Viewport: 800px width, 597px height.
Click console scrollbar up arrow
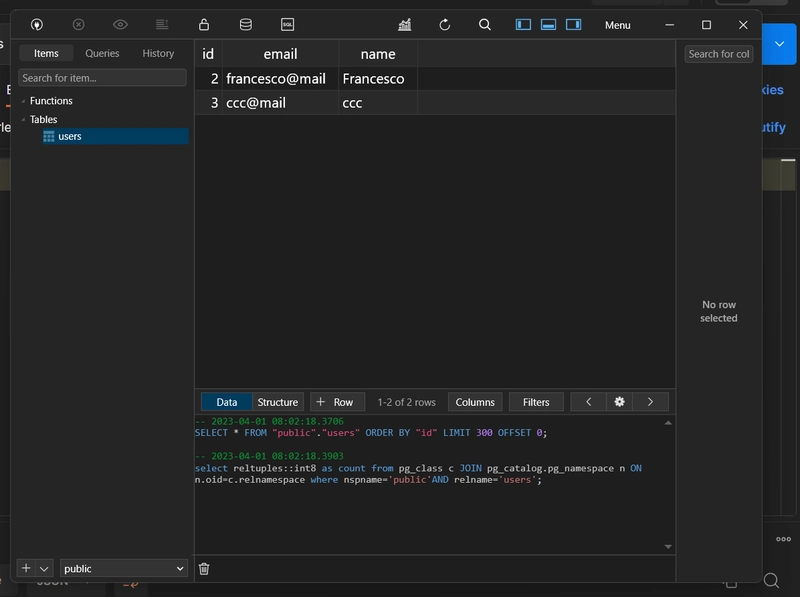point(668,423)
